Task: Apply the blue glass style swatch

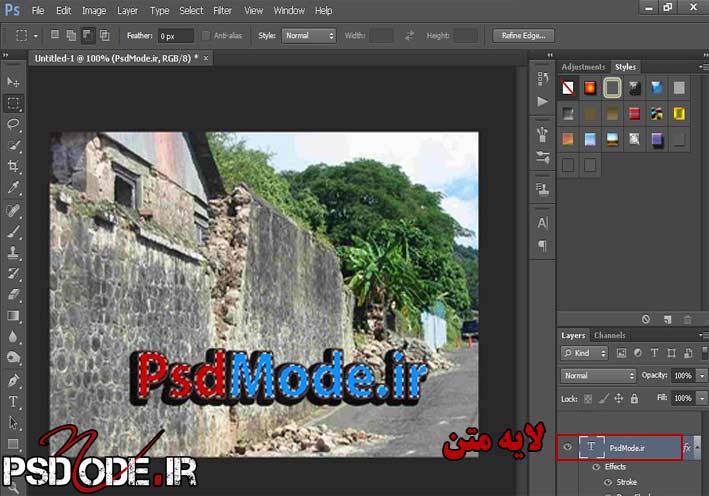Action: pyautogui.click(x=656, y=88)
